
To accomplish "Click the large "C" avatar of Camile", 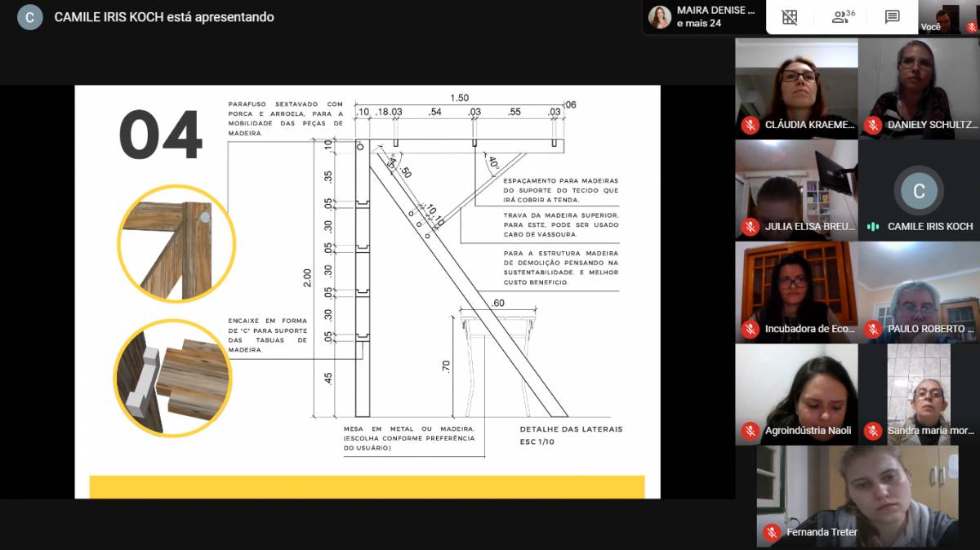I will tap(919, 191).
